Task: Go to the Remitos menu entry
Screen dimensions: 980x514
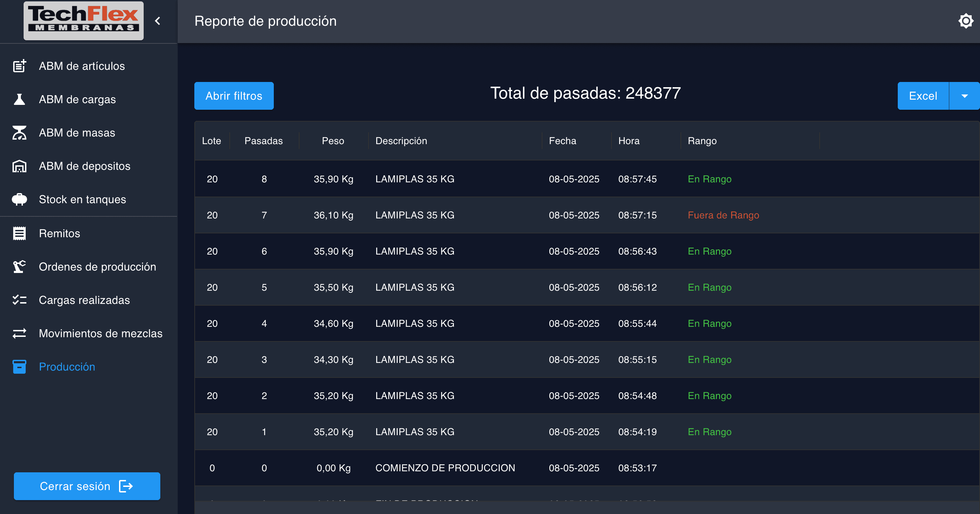Action: (59, 233)
